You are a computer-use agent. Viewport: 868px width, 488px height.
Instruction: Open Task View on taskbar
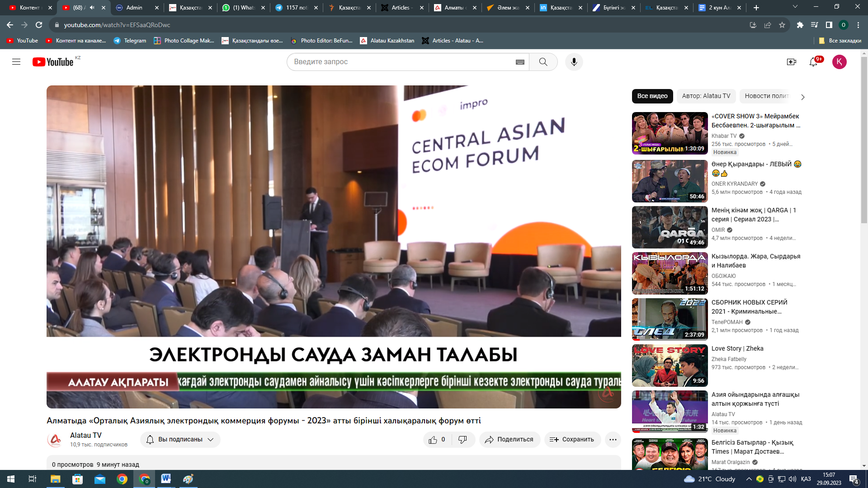point(33,479)
